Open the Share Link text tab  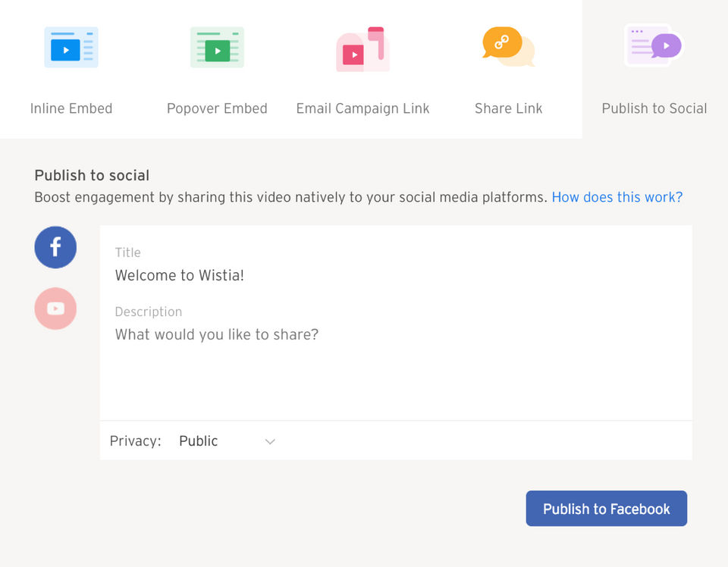(508, 108)
